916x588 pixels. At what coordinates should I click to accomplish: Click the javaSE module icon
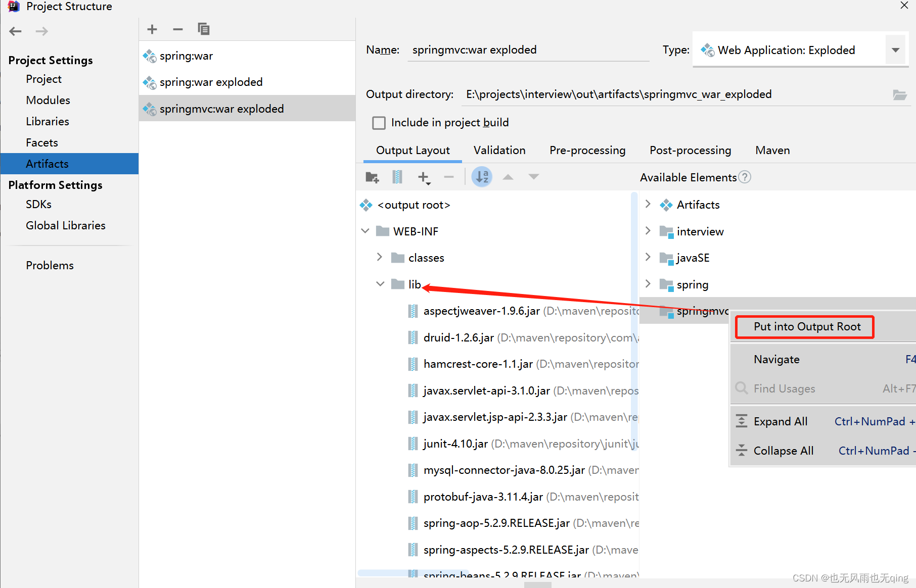(667, 258)
